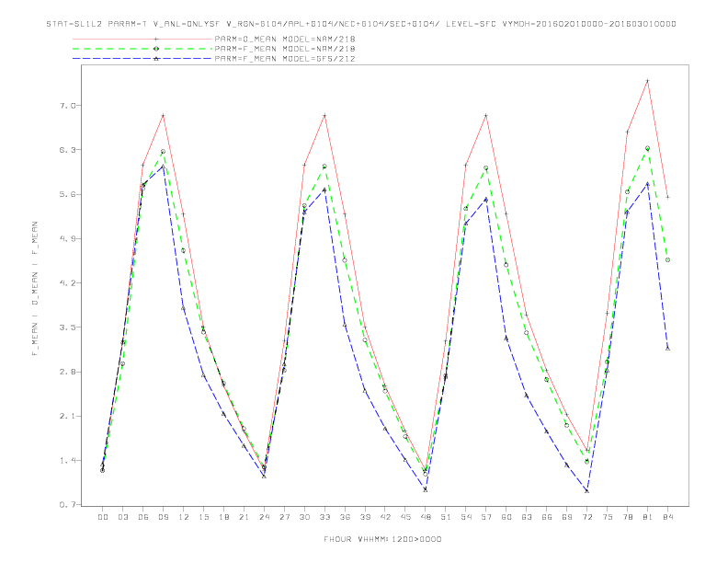Click x-axis tick label 12
The height and width of the screenshot is (563, 728).
pyautogui.click(x=184, y=517)
